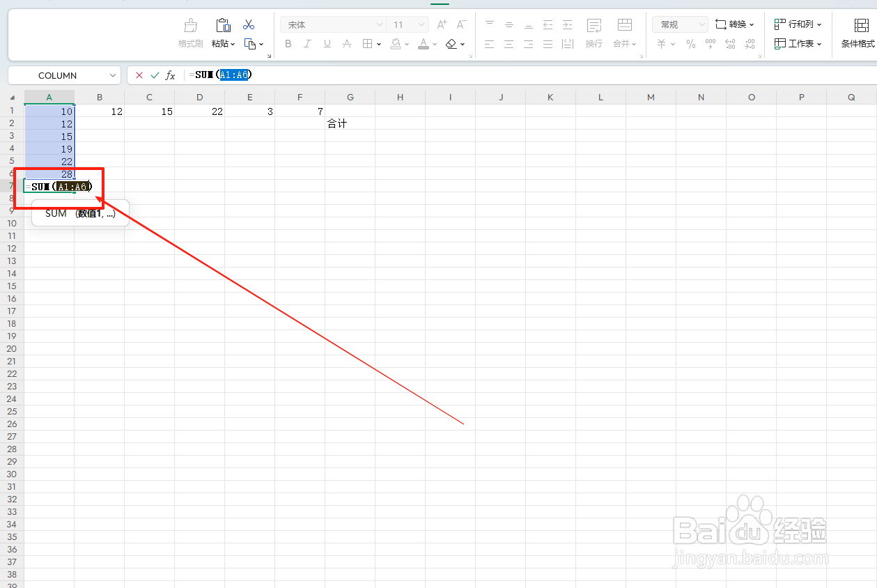Click the percent style icon
Image resolution: width=877 pixels, height=588 pixels.
691,44
